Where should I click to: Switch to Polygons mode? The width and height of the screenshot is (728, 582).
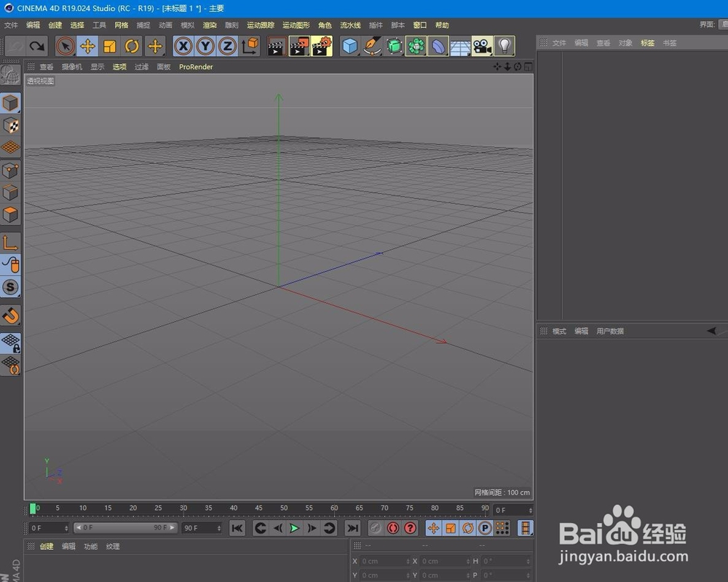point(10,215)
